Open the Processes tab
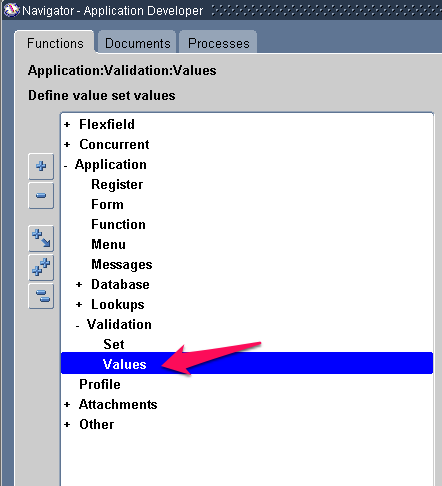Viewport: 442px width, 486px height. 218,43
